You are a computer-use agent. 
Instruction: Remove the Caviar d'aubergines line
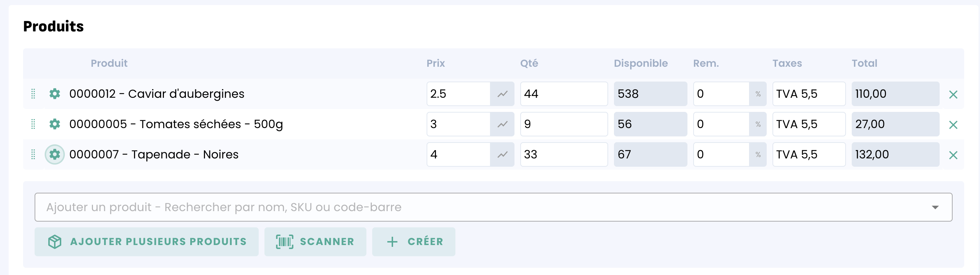point(953,95)
